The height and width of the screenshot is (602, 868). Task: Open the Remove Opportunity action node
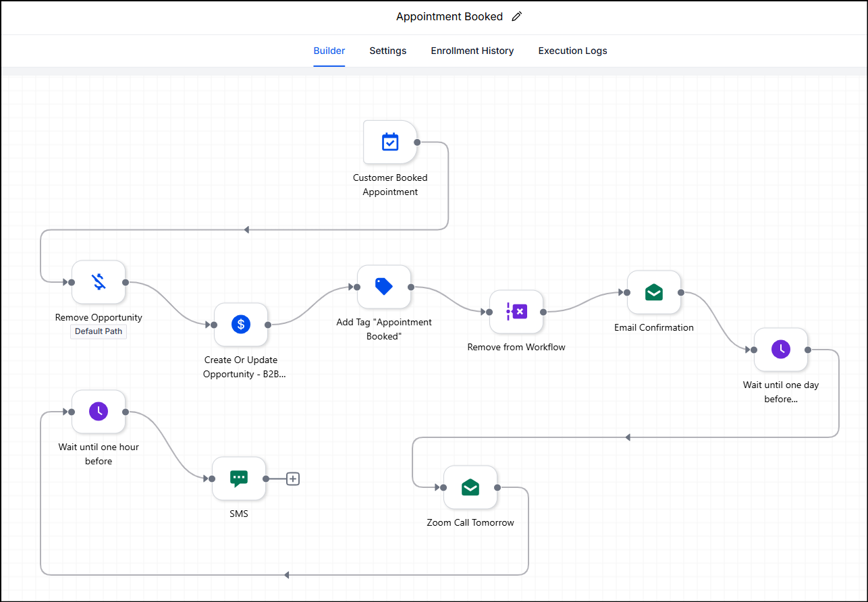[x=99, y=282]
